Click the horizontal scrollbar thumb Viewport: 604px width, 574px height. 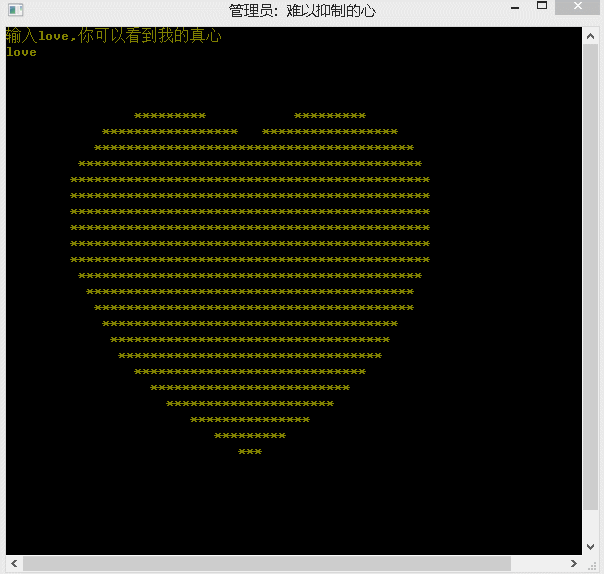tap(267, 564)
